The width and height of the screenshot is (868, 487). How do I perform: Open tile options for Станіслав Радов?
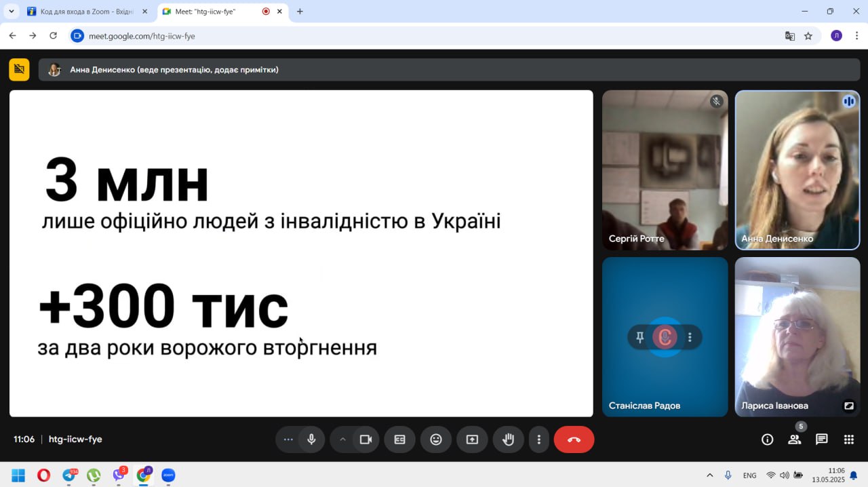pos(690,337)
